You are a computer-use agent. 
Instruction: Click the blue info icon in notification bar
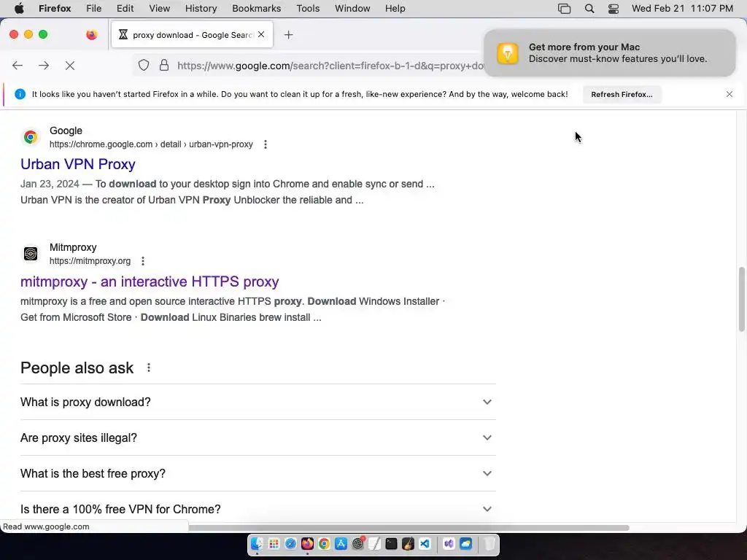tap(20, 94)
